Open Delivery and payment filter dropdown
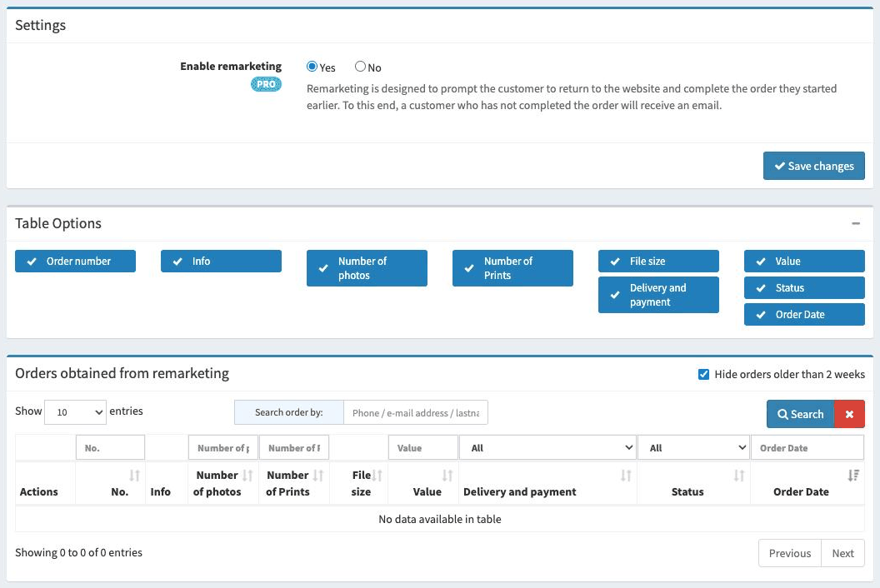Viewport: 880px width, 588px height. (547, 448)
